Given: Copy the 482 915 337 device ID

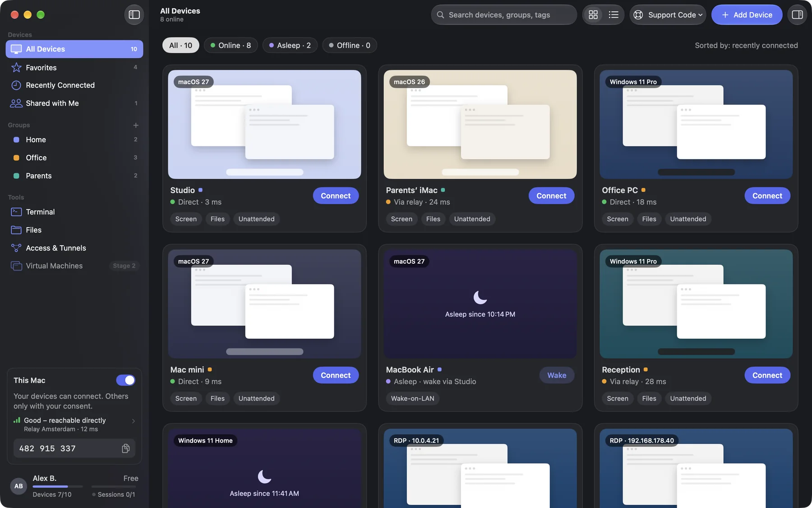Looking at the screenshot, I should pos(126,448).
